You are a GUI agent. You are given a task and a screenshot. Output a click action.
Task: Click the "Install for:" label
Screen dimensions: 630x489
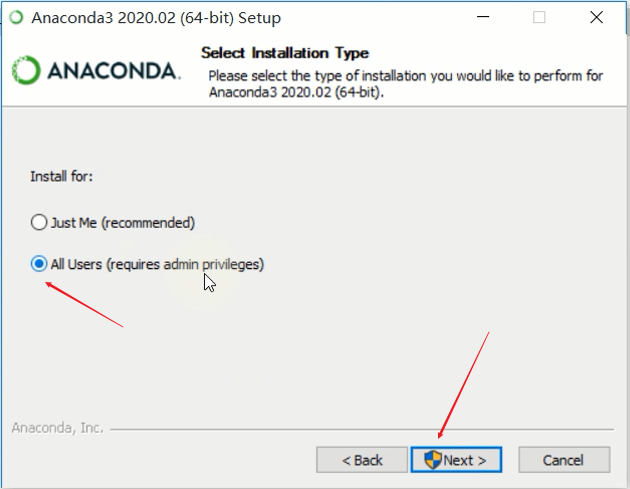[x=61, y=176]
